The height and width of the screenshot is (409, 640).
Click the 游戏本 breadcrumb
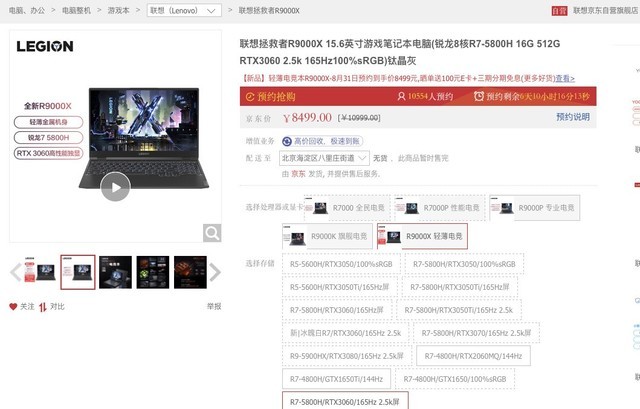(x=118, y=11)
